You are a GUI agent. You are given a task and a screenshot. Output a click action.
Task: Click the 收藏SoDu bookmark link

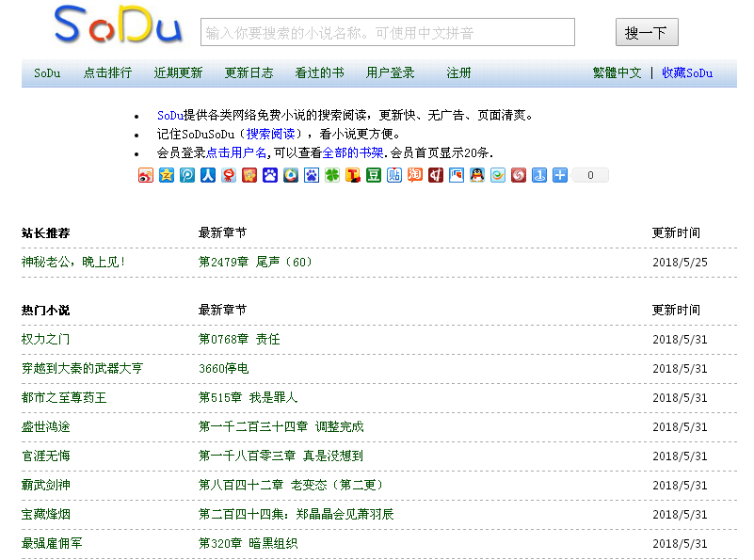coord(688,72)
